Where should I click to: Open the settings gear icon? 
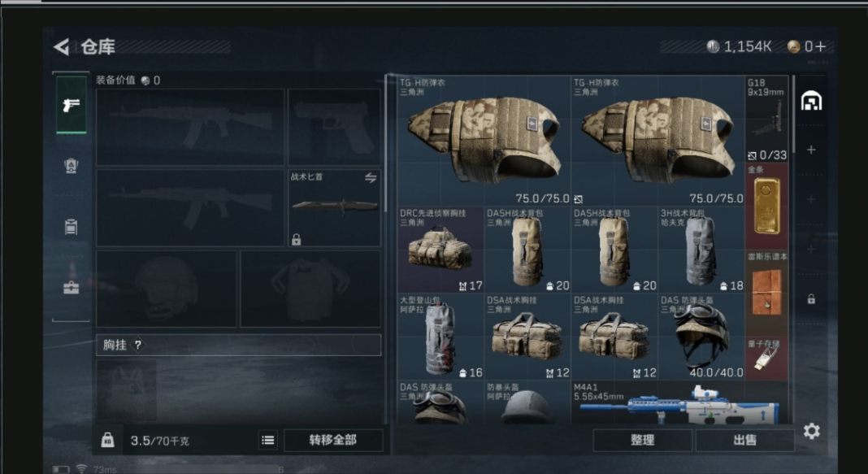[x=812, y=432]
